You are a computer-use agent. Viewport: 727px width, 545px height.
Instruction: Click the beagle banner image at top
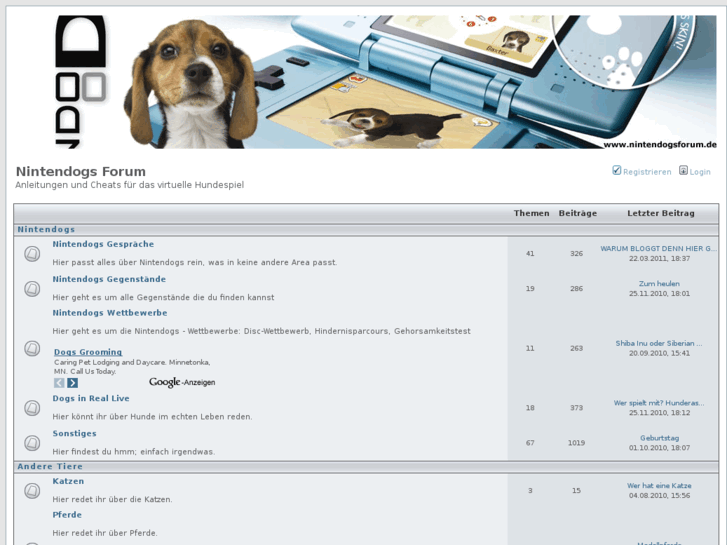(385, 82)
